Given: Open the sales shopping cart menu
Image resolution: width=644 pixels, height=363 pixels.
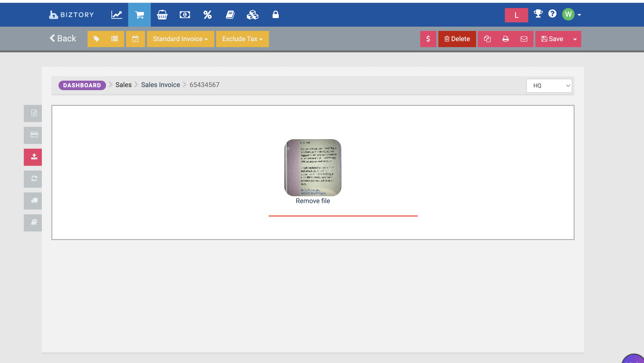Looking at the screenshot, I should pos(139,15).
